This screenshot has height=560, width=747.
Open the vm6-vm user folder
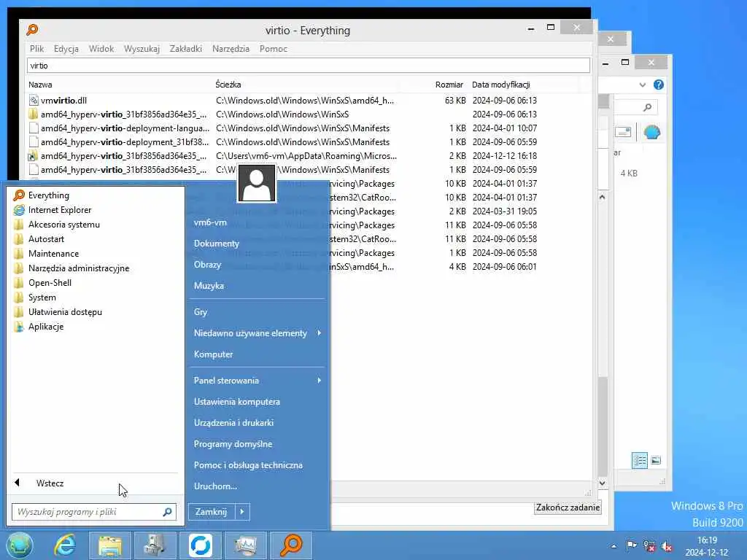click(x=210, y=222)
